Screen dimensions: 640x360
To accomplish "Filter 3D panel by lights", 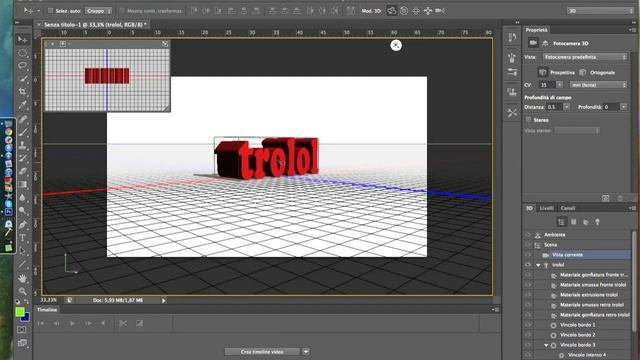I will coord(598,222).
